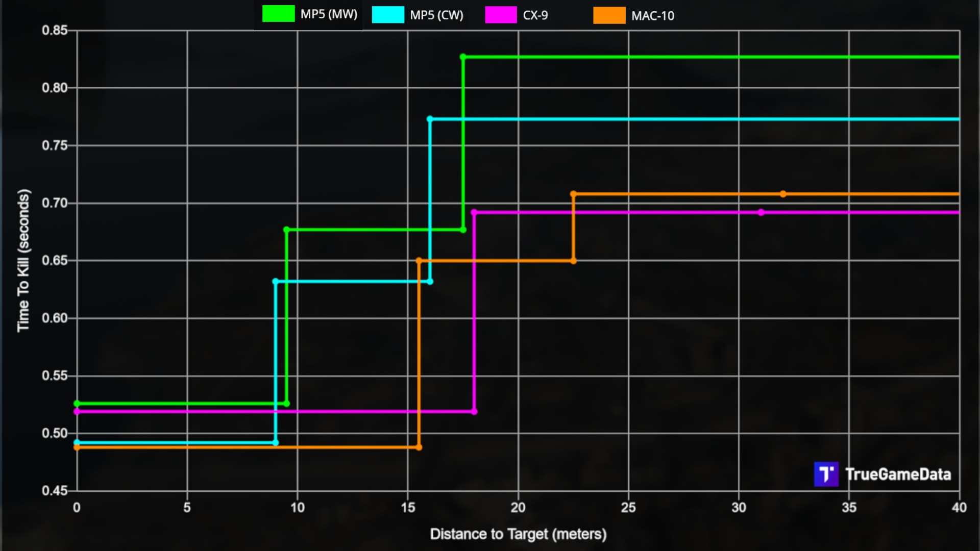Toggle the MAC-10 legend label
The image size is (980, 551).
(653, 16)
